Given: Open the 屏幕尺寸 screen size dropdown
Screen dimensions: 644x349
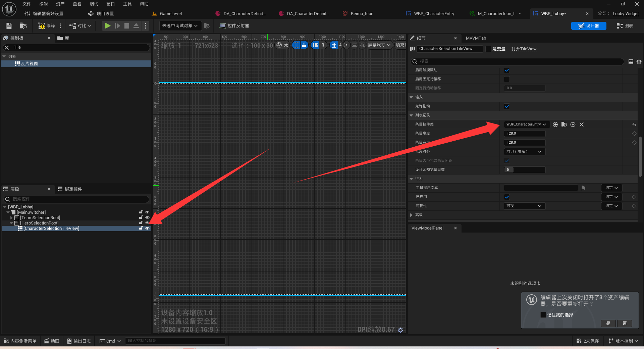Looking at the screenshot, I should pyautogui.click(x=379, y=45).
